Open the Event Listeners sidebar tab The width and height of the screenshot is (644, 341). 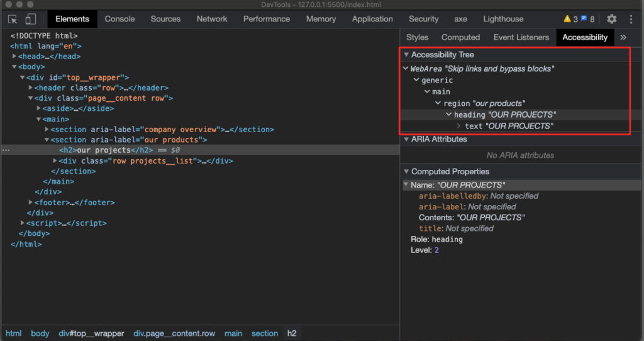(x=521, y=37)
